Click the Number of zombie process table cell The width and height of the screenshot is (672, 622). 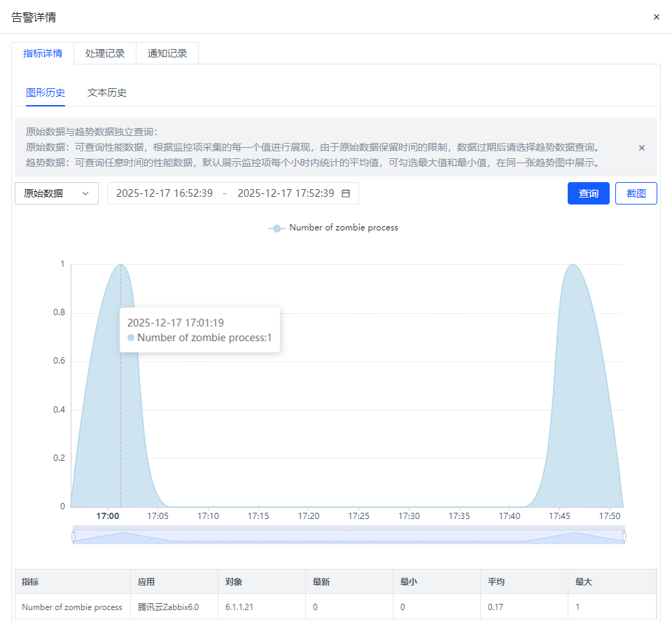point(72,607)
